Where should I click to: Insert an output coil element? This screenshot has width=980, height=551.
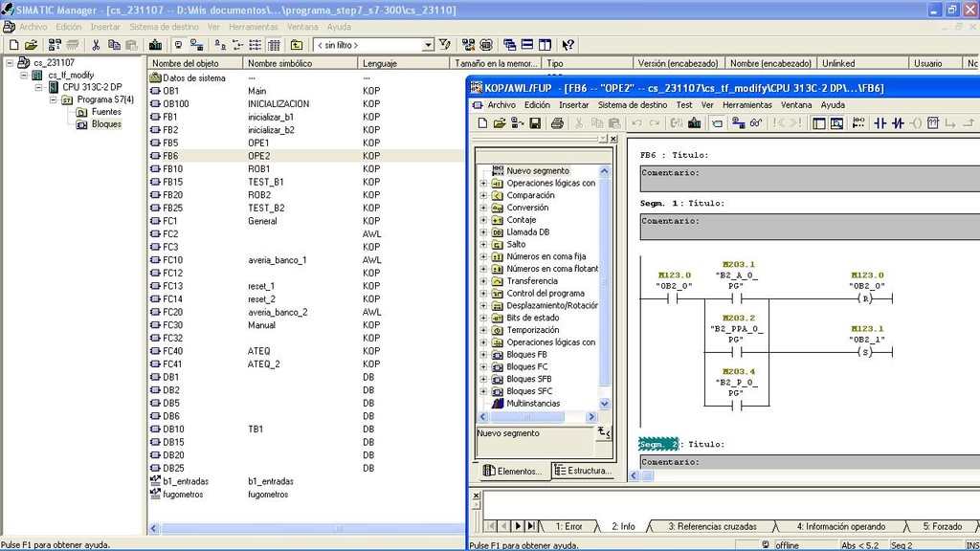point(916,123)
